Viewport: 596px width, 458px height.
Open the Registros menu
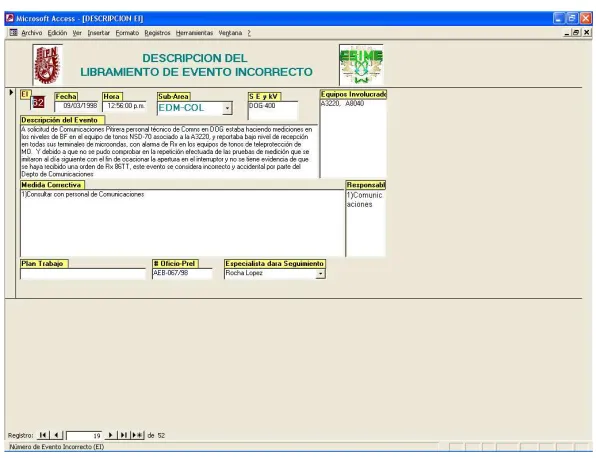click(157, 33)
